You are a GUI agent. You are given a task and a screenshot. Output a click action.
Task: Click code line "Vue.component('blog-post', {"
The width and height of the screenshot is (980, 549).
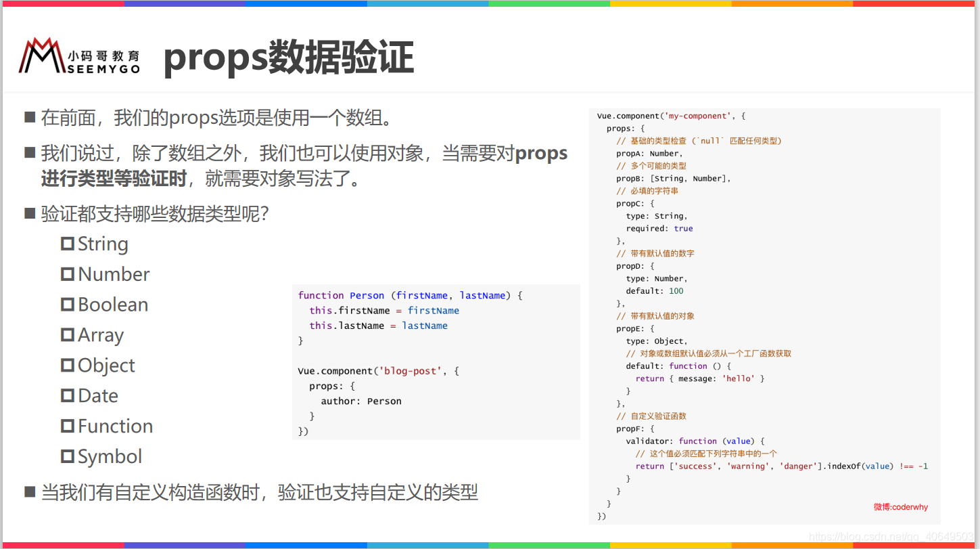[x=379, y=371]
